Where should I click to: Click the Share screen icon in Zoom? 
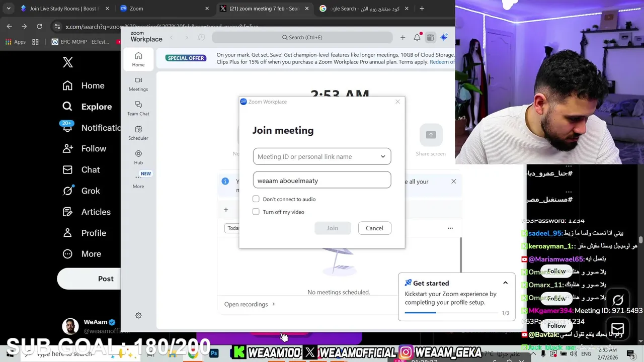click(431, 135)
